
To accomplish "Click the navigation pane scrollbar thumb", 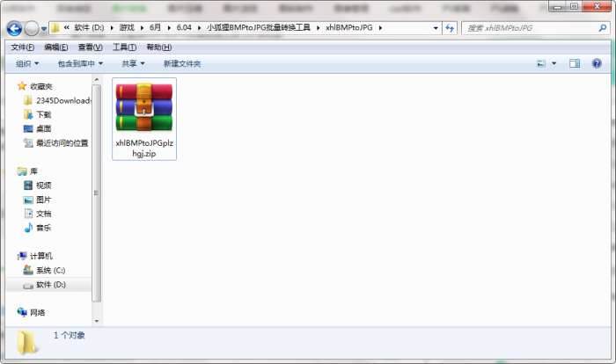I will pyautogui.click(x=96, y=193).
